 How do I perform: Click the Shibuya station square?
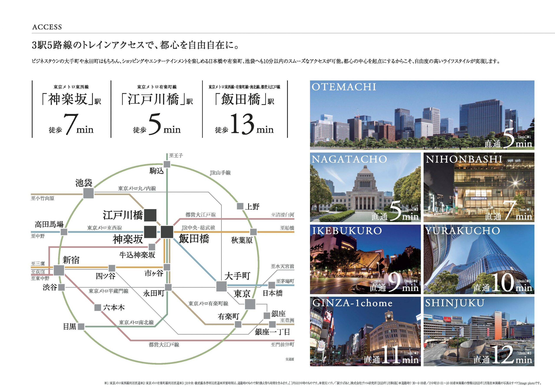(x=62, y=287)
